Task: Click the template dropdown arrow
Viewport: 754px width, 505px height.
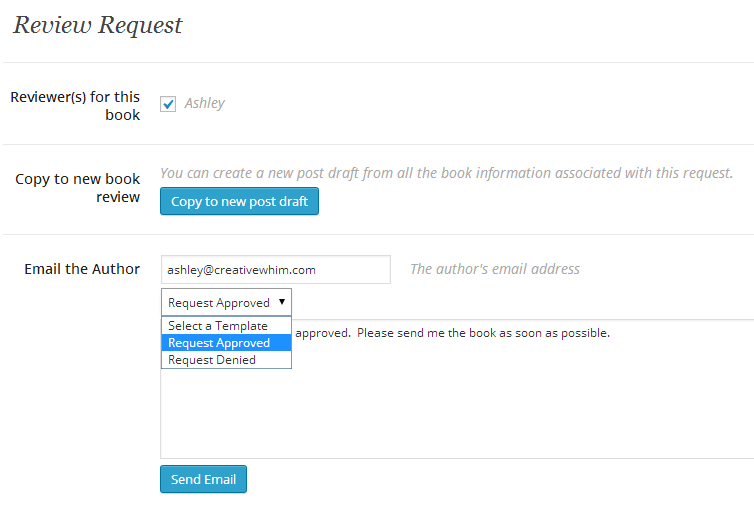Action: [x=282, y=301]
